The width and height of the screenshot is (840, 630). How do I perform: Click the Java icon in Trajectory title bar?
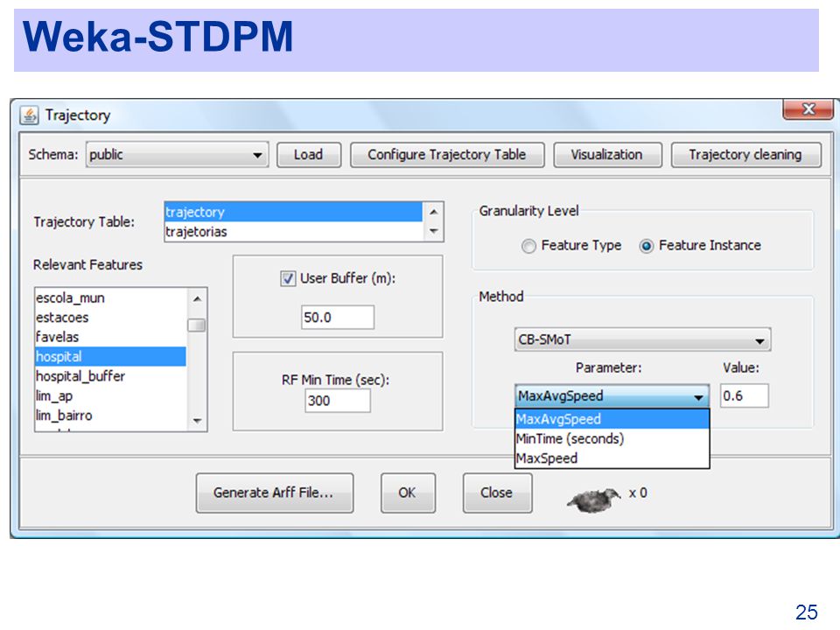click(29, 115)
